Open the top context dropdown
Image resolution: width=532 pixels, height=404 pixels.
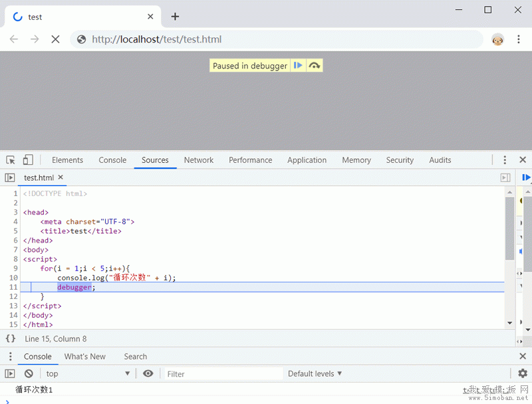tap(88, 373)
